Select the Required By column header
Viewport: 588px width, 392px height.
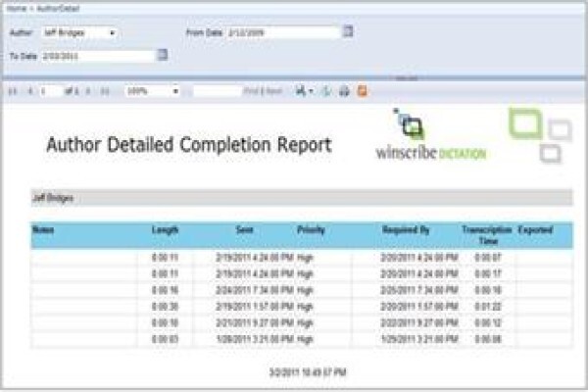coord(406,230)
